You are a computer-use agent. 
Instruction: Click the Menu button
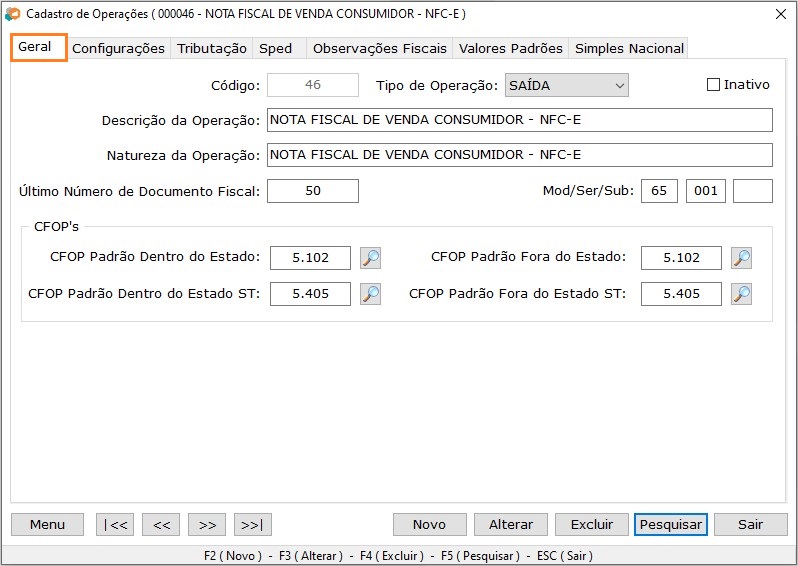pos(47,525)
